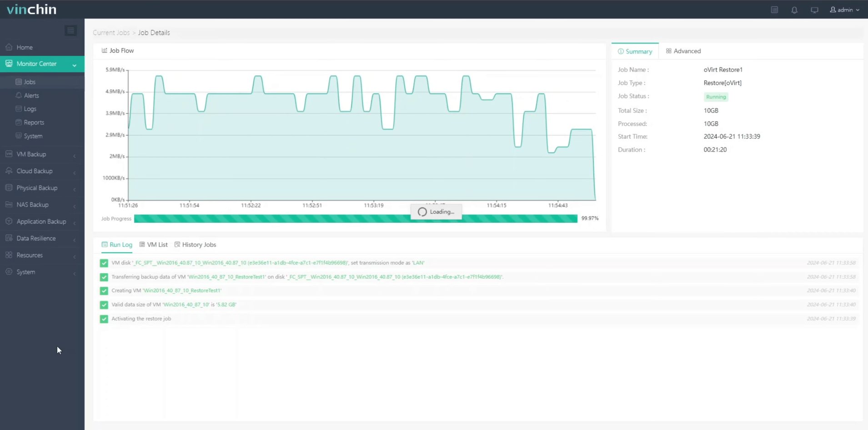Click the Jobs list icon
The height and width of the screenshot is (430, 868).
click(x=19, y=82)
